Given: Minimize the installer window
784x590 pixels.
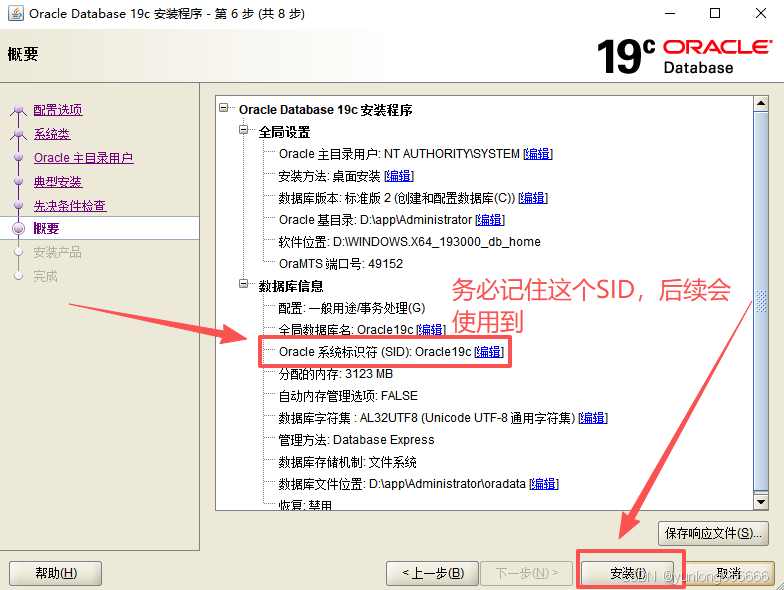Looking at the screenshot, I should (670, 14).
